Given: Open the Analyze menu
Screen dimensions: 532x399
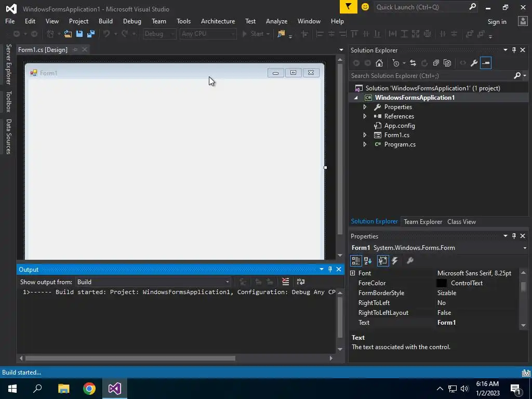Looking at the screenshot, I should pyautogui.click(x=276, y=21).
